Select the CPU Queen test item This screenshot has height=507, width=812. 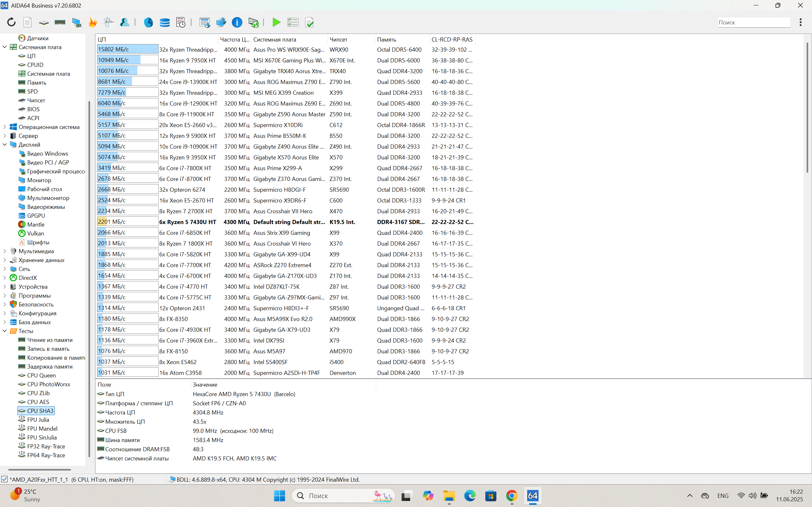tap(41, 375)
